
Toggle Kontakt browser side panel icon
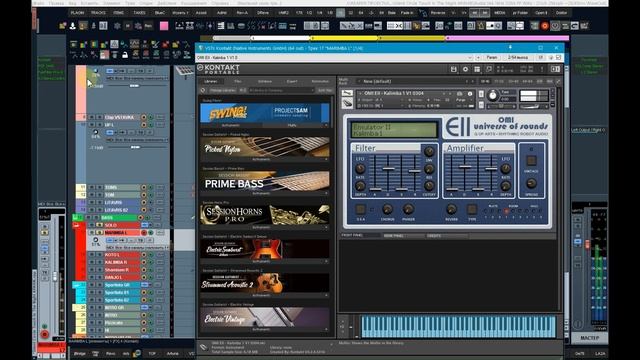point(555,69)
